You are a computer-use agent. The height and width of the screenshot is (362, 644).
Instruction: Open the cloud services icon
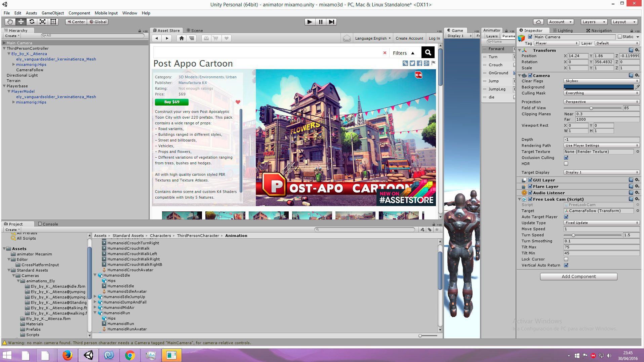(x=538, y=22)
